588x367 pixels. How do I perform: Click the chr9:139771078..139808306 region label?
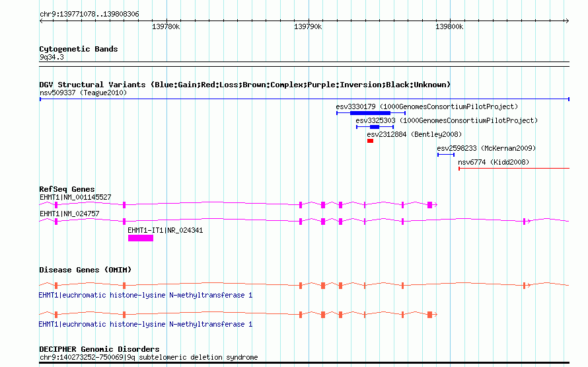(x=89, y=15)
